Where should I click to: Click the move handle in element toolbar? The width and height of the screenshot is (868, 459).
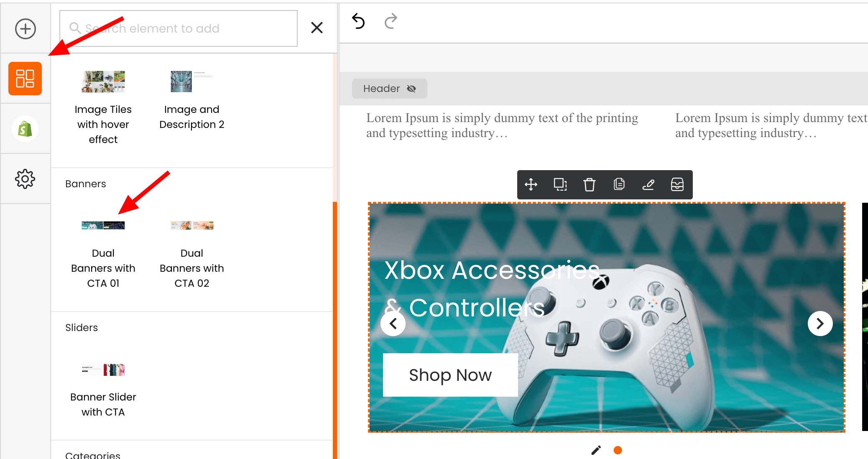click(x=531, y=184)
